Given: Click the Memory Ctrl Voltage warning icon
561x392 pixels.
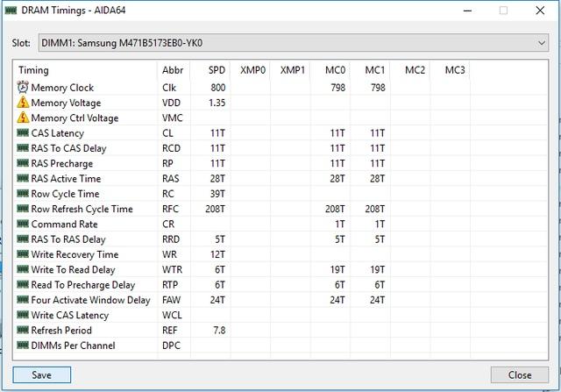Looking at the screenshot, I should pyautogui.click(x=23, y=118).
